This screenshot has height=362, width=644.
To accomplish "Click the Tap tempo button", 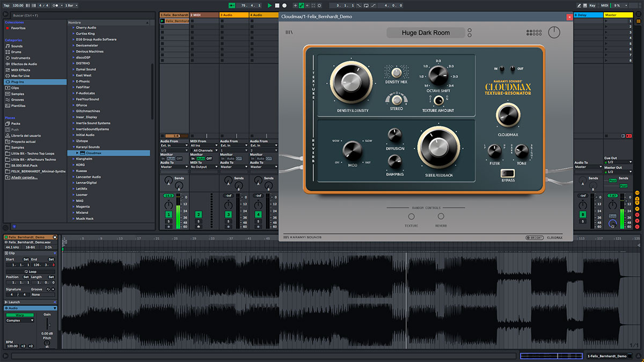I will (x=6, y=5).
